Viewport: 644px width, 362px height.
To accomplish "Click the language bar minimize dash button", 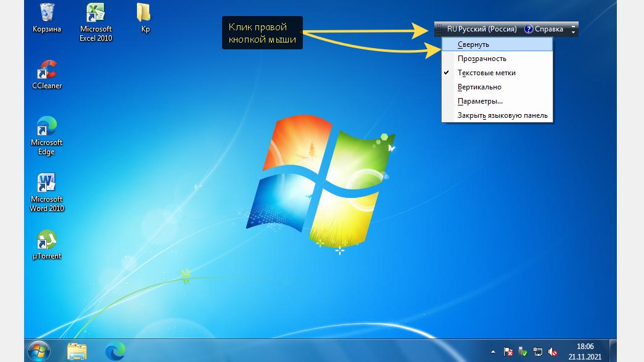I will tap(573, 27).
